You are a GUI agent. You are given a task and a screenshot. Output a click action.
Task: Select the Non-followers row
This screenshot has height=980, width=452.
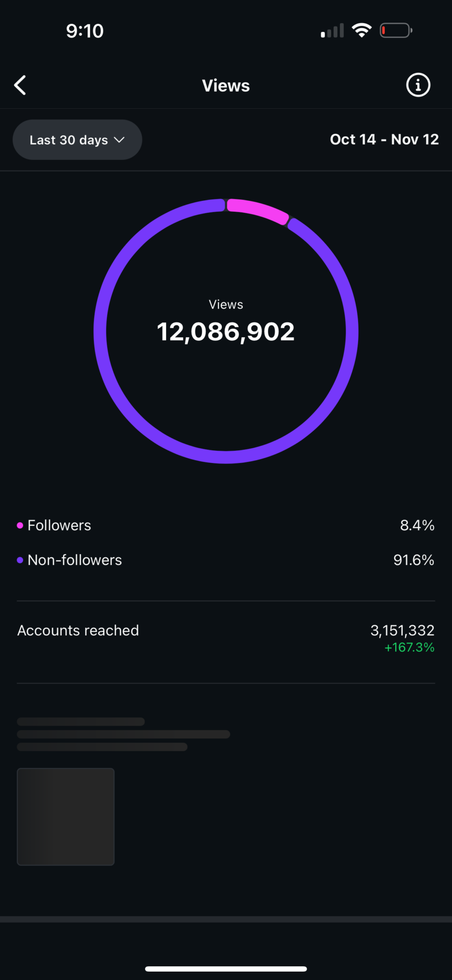(226, 560)
